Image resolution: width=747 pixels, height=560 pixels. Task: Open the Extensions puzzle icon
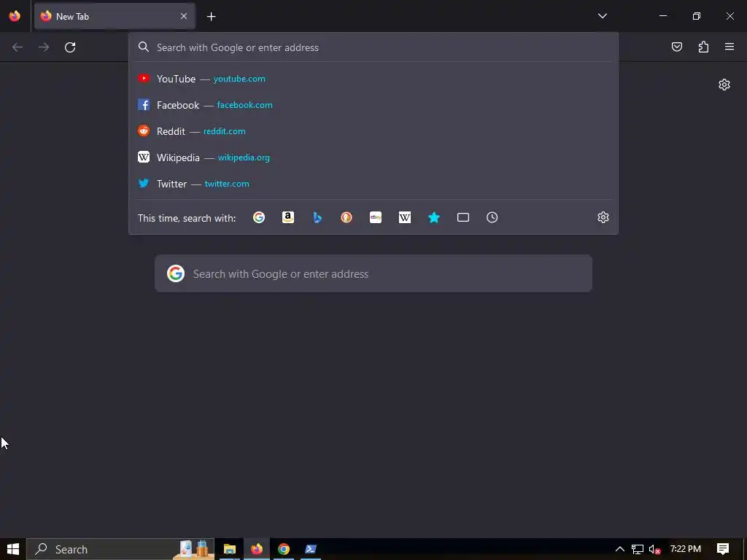[x=703, y=47]
